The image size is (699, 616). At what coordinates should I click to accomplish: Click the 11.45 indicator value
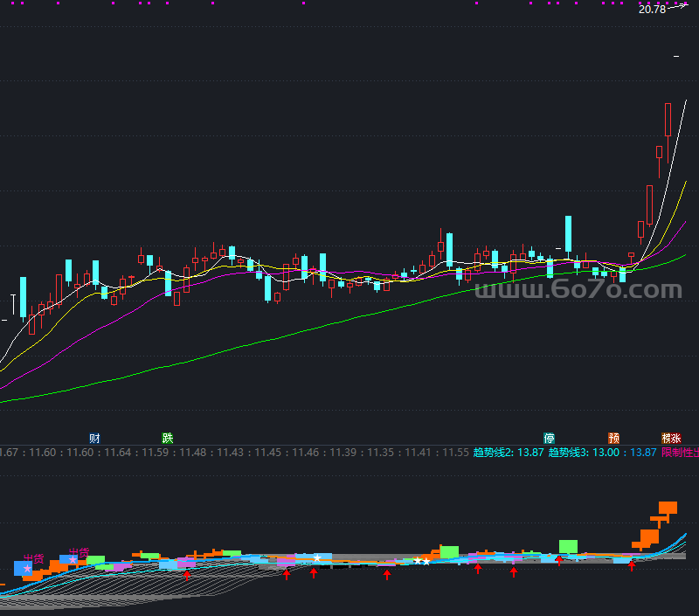click(x=268, y=453)
